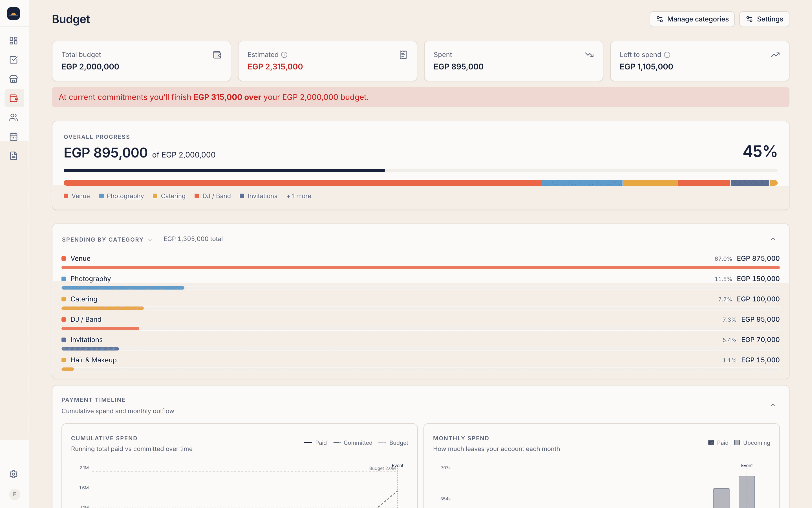The height and width of the screenshot is (508, 812).
Task: Collapse the Spending by Category section
Action: tap(773, 239)
